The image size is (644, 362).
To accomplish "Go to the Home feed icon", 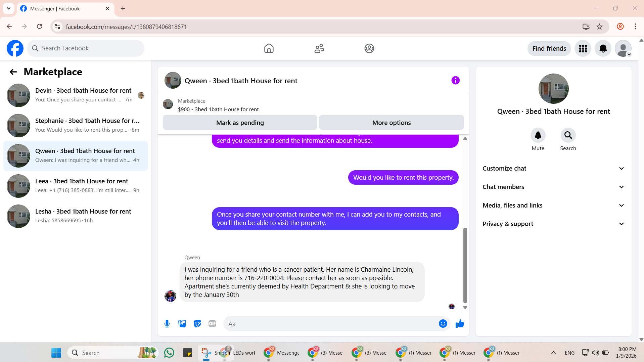I will click(x=269, y=48).
